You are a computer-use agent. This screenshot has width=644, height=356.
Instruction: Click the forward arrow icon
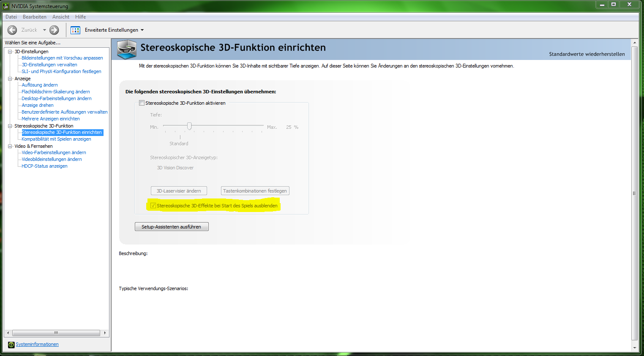click(x=54, y=30)
